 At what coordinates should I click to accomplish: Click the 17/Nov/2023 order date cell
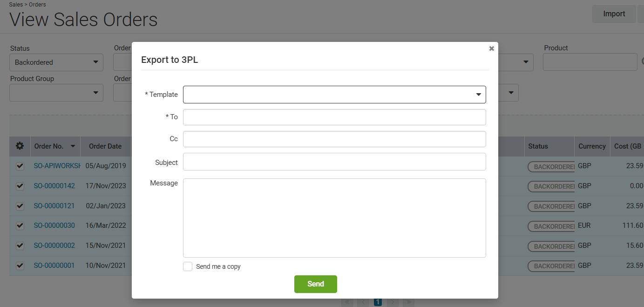tap(106, 186)
